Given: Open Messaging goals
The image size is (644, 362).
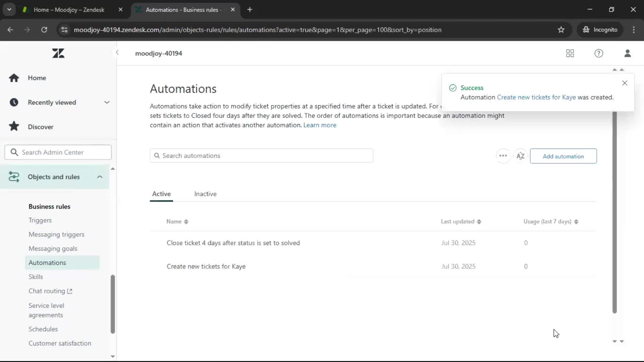Looking at the screenshot, I should (x=53, y=248).
